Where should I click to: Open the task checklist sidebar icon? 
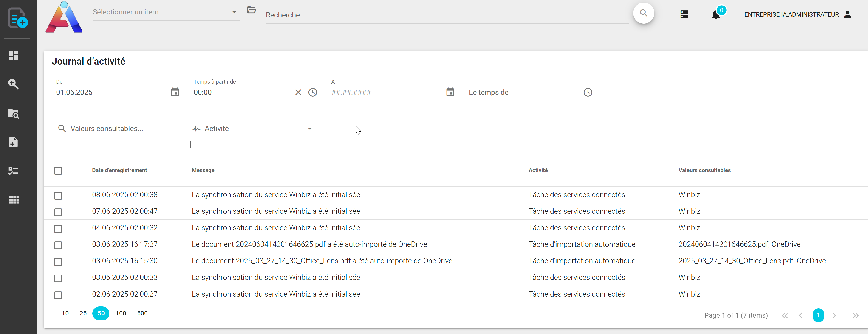(x=14, y=171)
